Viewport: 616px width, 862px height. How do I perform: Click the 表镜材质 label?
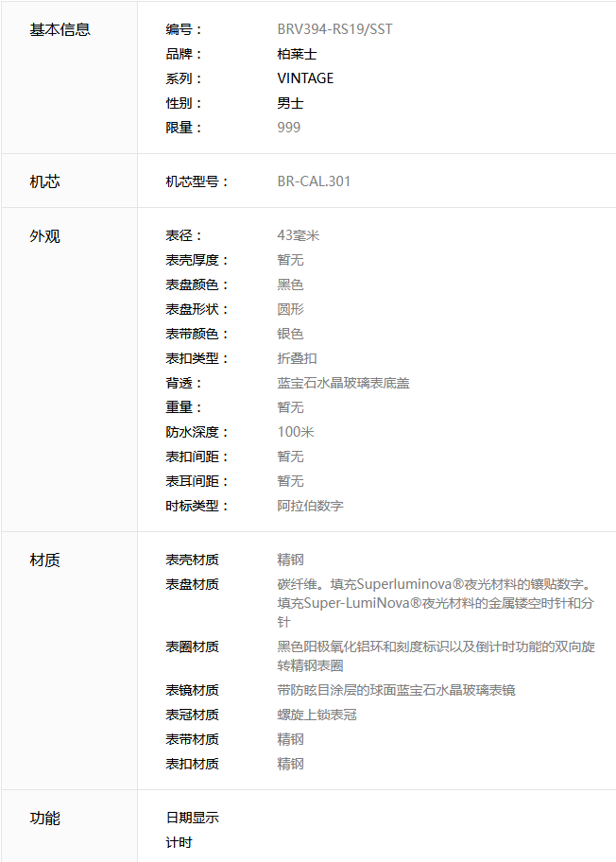tap(193, 690)
